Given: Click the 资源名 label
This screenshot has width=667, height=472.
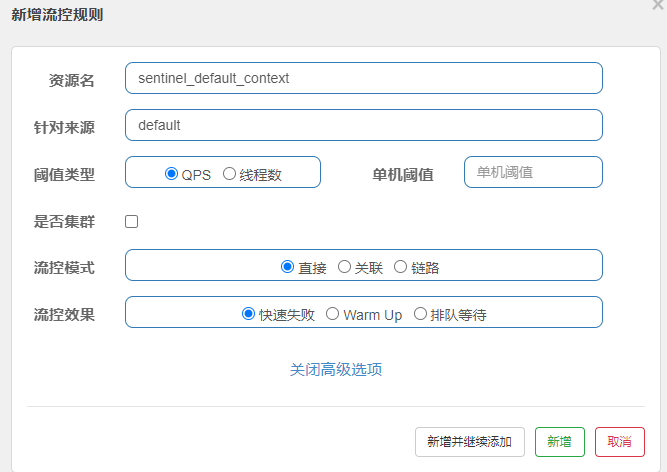Looking at the screenshot, I should [71, 80].
